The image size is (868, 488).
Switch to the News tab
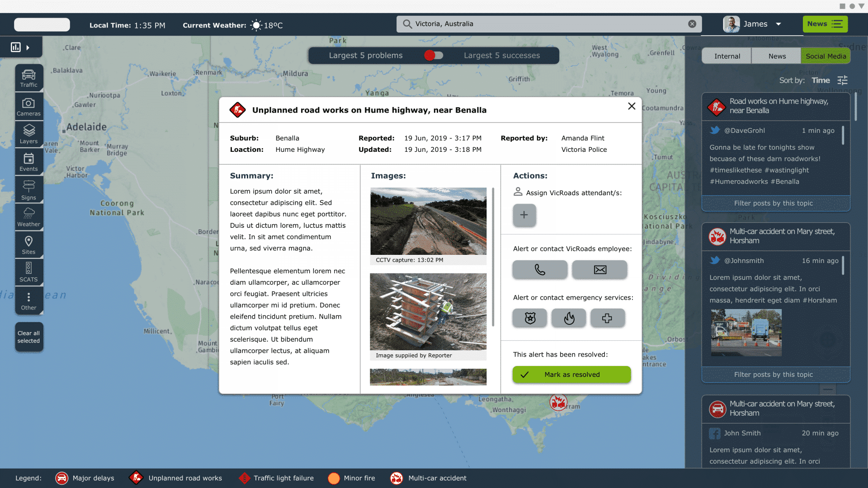click(x=776, y=56)
